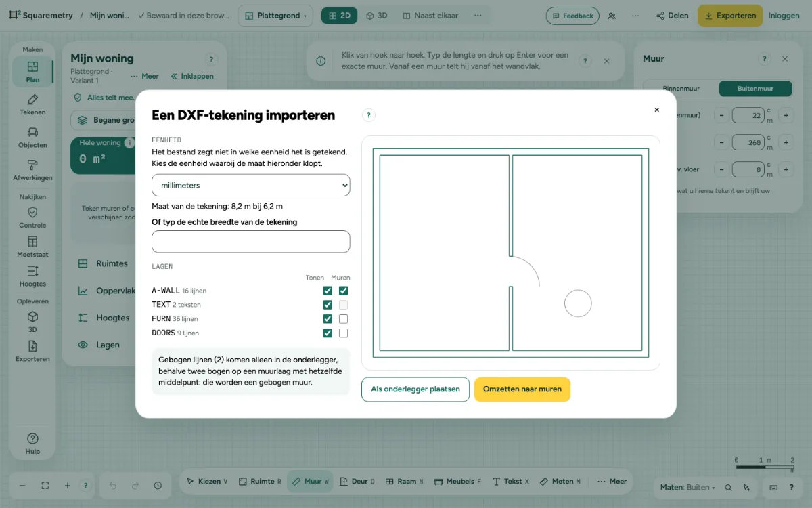This screenshot has height=508, width=812.
Task: Switch to the 2D view tab
Action: [339, 16]
